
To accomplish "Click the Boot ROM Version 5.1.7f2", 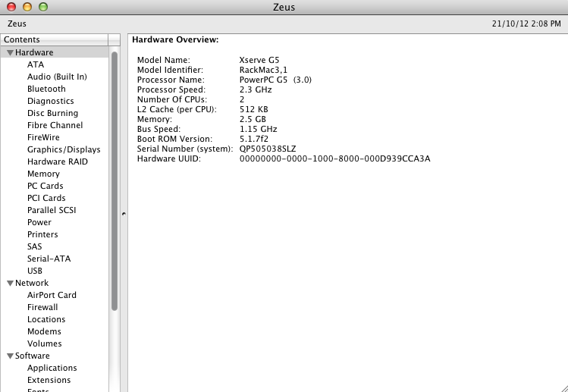I will (254, 139).
